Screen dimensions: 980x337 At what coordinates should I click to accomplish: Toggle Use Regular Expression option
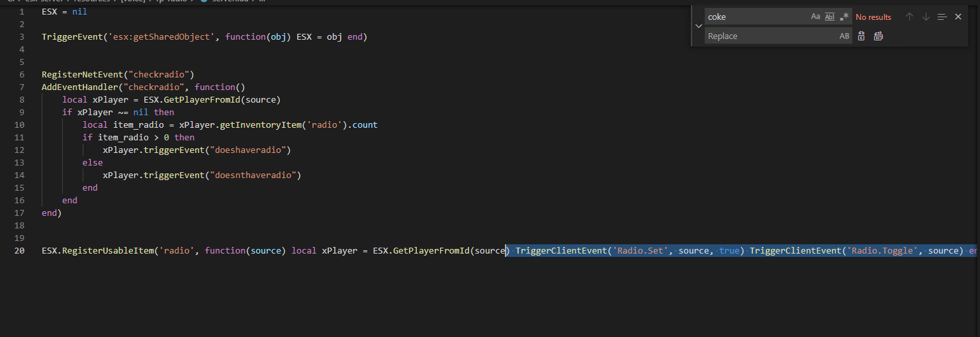tap(844, 17)
